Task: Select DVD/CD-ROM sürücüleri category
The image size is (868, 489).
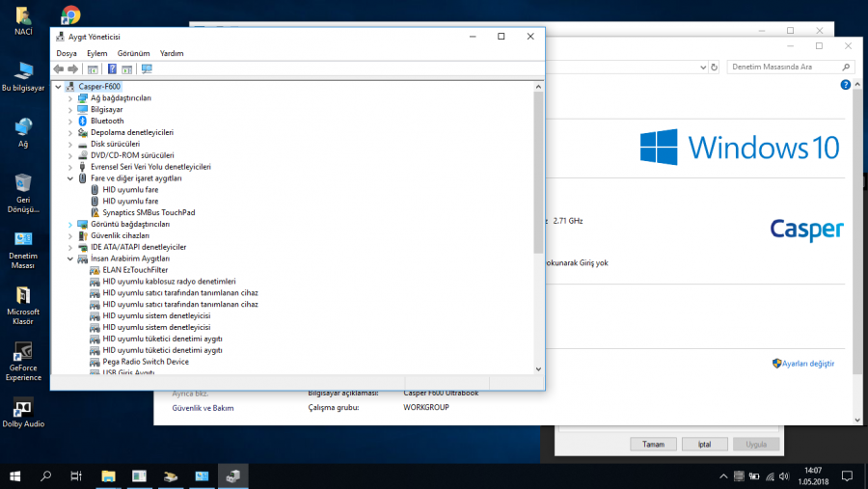Action: pyautogui.click(x=132, y=155)
